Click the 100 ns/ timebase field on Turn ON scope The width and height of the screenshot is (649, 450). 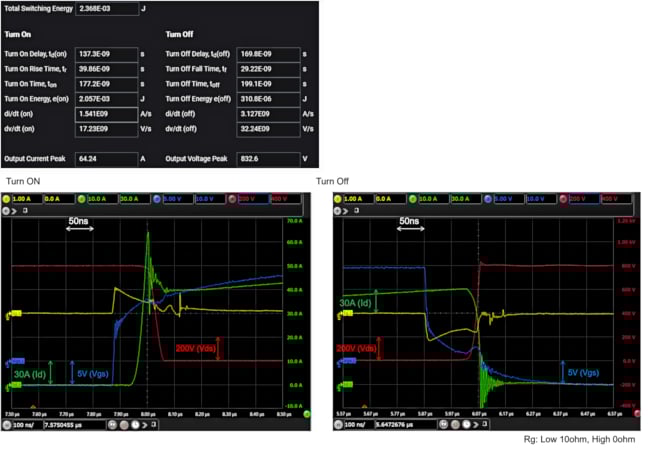pos(27,425)
